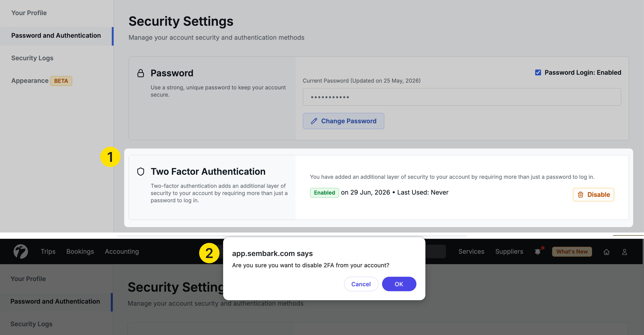Click the Security Settings page heading
This screenshot has height=335, width=644.
pyautogui.click(x=181, y=21)
